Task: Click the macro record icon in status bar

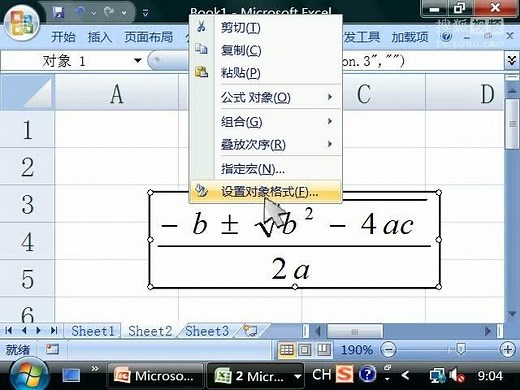Action: click(x=52, y=349)
